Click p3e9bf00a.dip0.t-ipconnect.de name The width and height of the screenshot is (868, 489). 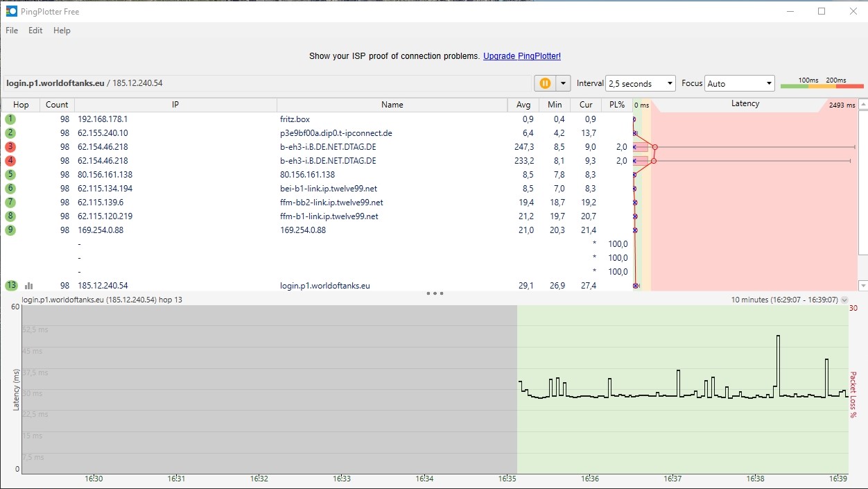pyautogui.click(x=336, y=133)
